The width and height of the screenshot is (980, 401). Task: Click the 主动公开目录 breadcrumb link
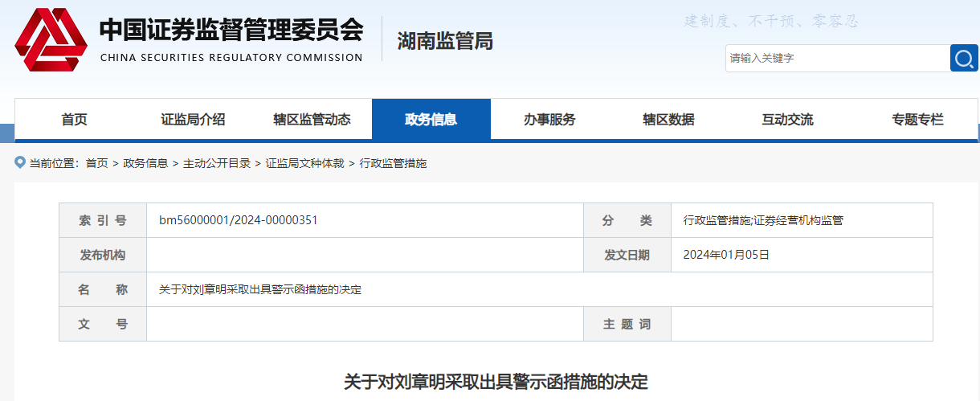[x=217, y=163]
